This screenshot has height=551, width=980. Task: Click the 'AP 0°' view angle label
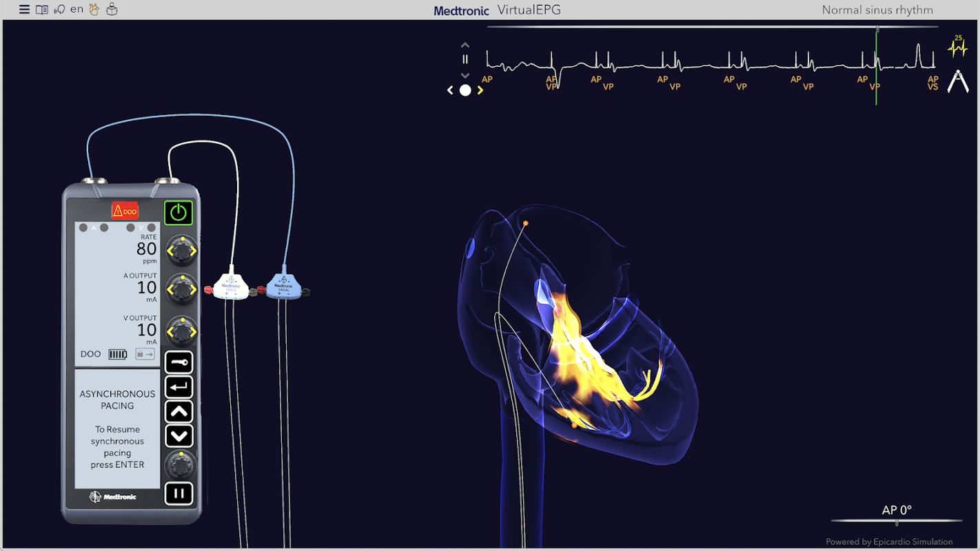click(x=897, y=510)
